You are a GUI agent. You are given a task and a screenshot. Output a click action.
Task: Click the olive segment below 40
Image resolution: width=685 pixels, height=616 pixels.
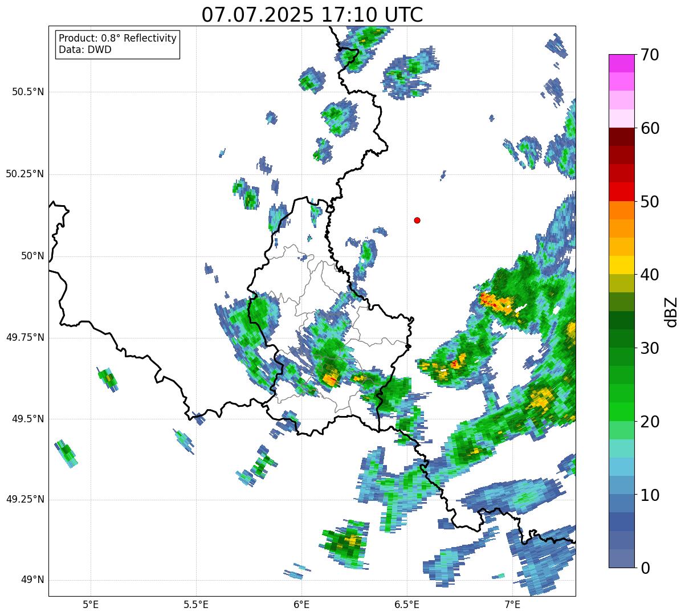click(x=621, y=283)
